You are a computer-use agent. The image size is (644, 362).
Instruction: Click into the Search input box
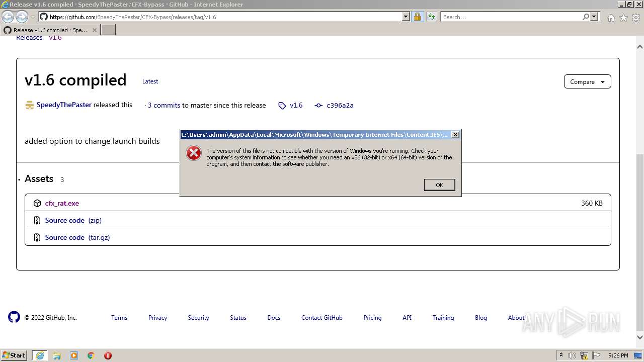pos(511,17)
